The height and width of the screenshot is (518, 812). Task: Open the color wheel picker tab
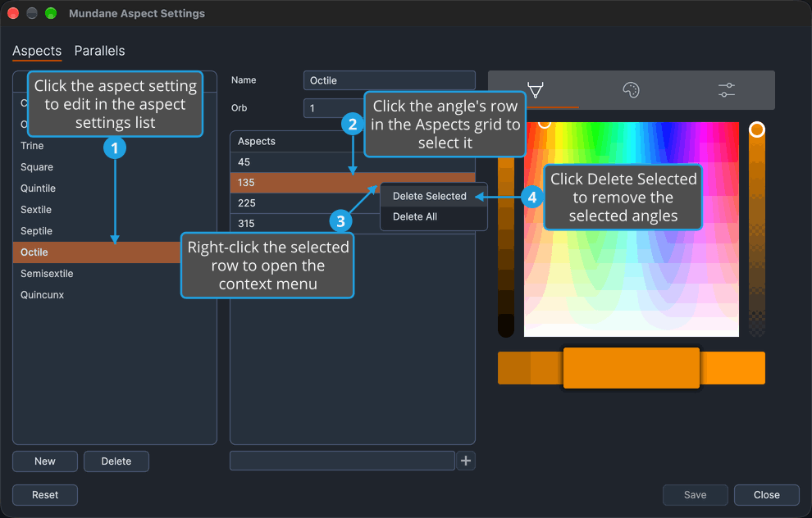(536, 90)
